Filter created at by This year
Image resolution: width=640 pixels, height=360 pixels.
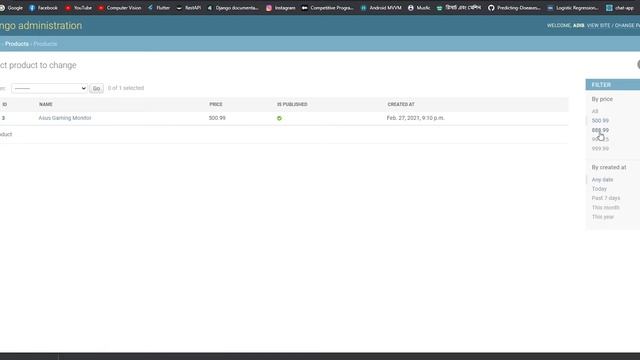[603, 217]
